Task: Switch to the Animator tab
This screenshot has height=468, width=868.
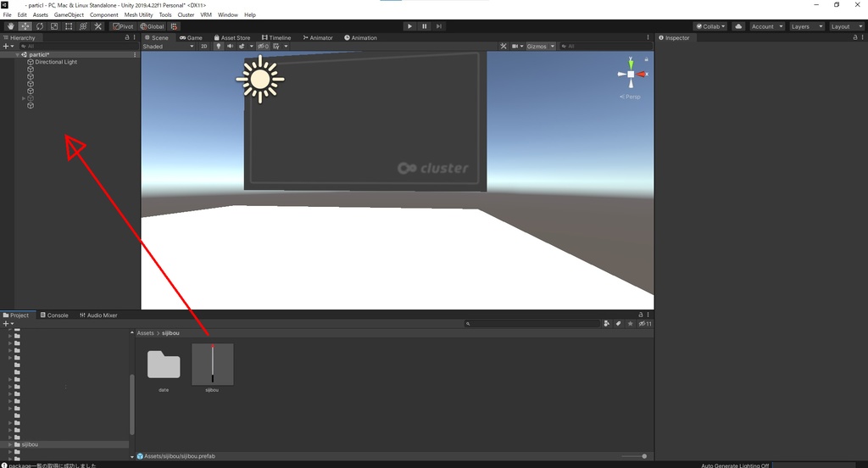Action: [318, 37]
